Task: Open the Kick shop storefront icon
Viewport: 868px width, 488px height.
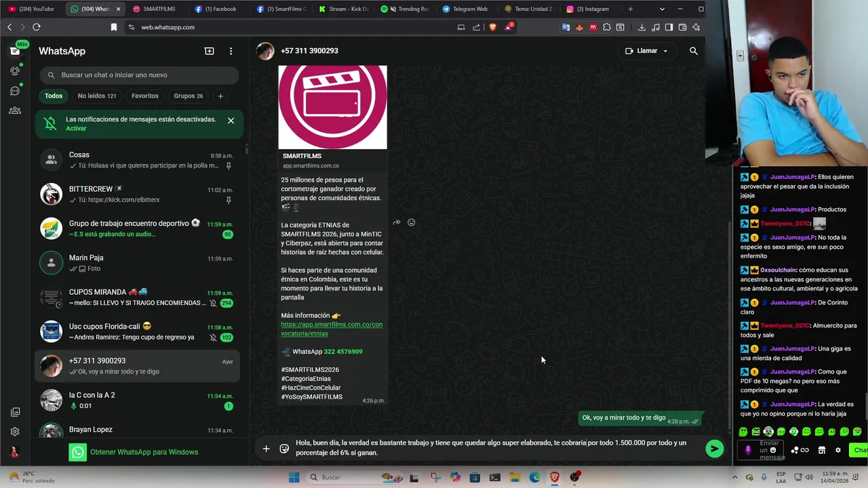Action: [821, 450]
